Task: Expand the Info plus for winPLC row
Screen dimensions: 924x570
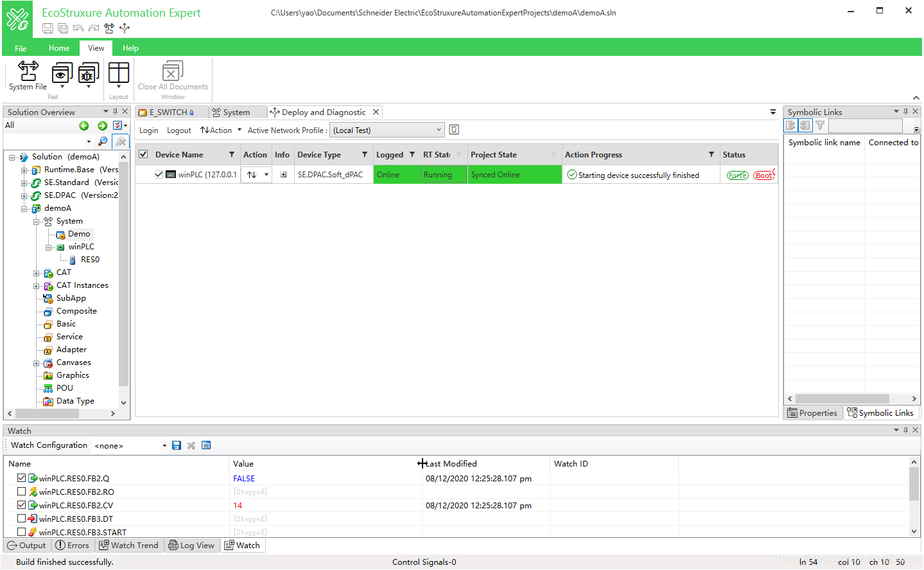Action: coord(283,175)
